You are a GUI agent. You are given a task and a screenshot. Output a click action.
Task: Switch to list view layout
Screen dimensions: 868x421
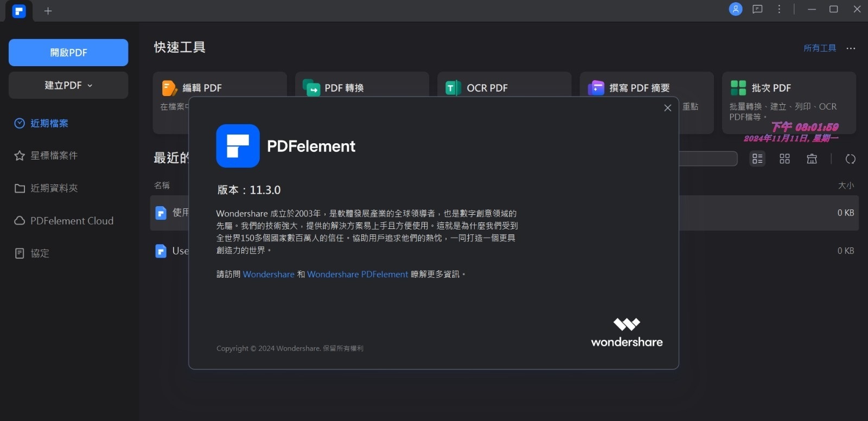click(757, 159)
